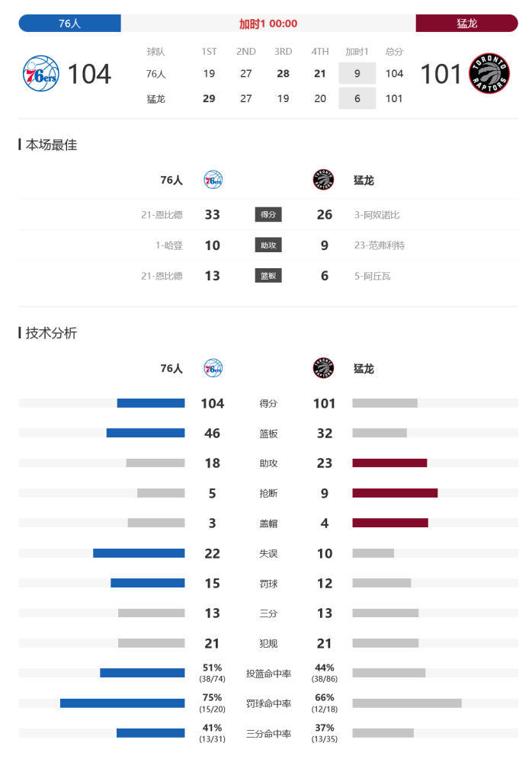The width and height of the screenshot is (532, 762).
Task: Open player 3-阿奴诺比 link
Action: 377,215
